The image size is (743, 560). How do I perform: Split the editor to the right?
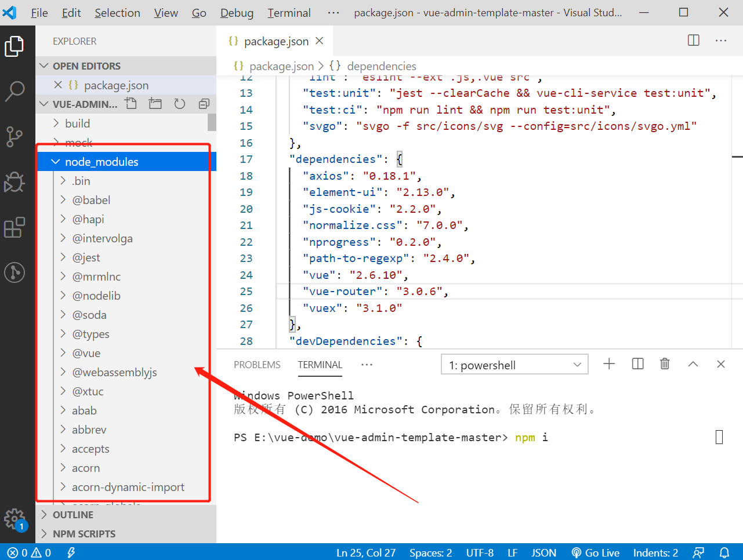[693, 41]
